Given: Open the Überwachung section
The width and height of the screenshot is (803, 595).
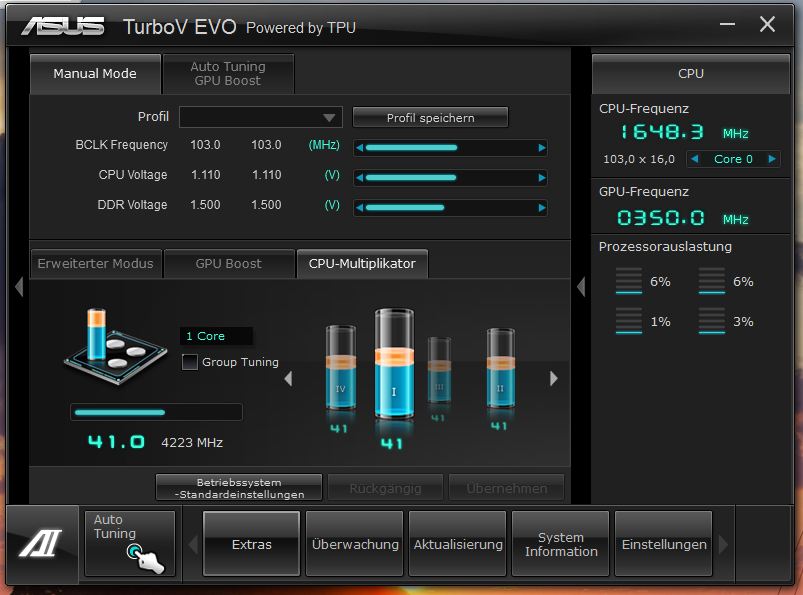Looking at the screenshot, I should [355, 544].
